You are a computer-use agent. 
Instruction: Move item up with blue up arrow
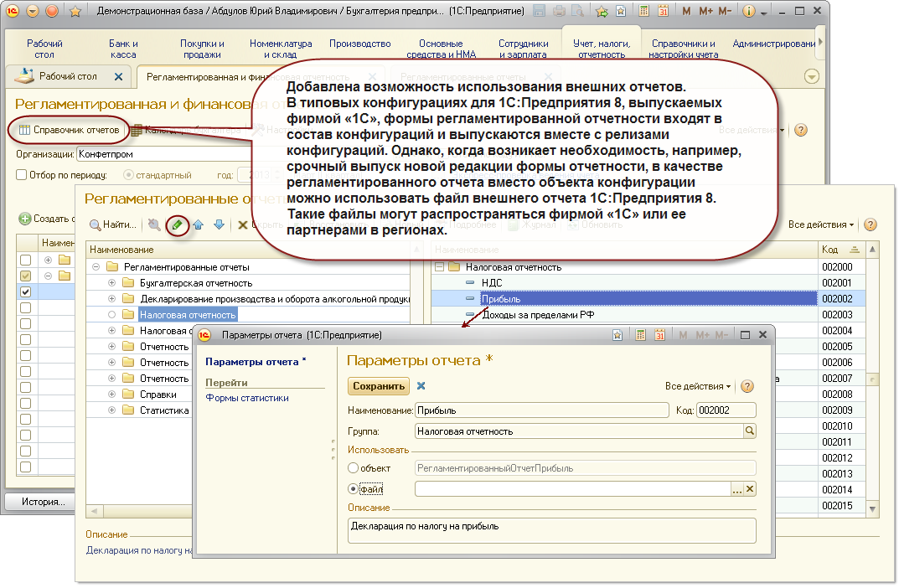(x=199, y=224)
